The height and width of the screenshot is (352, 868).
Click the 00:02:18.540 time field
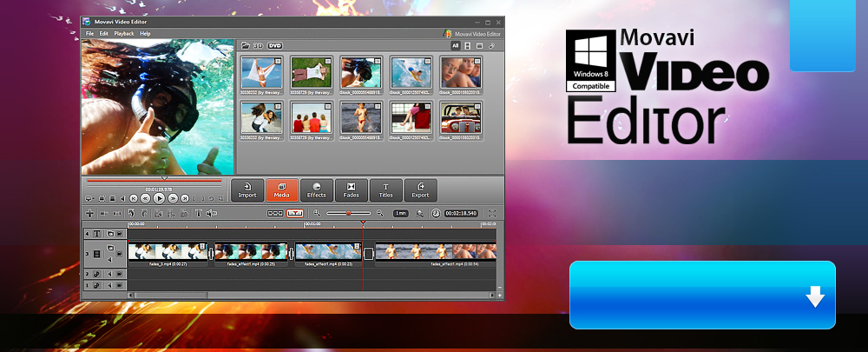pos(461,213)
